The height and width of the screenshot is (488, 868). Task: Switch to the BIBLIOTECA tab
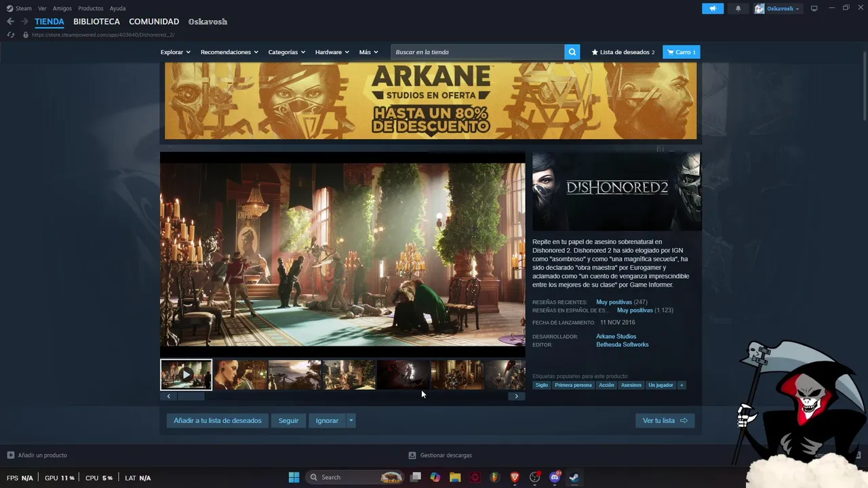[x=96, y=22]
